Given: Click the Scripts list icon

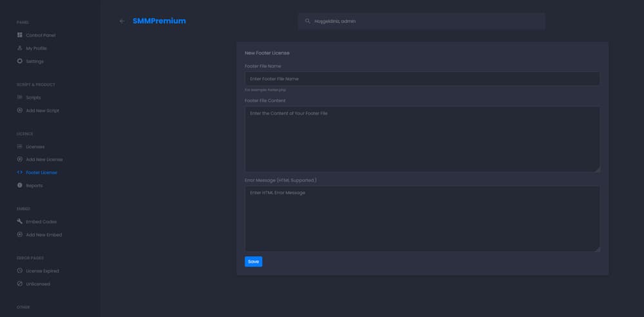Looking at the screenshot, I should point(20,98).
